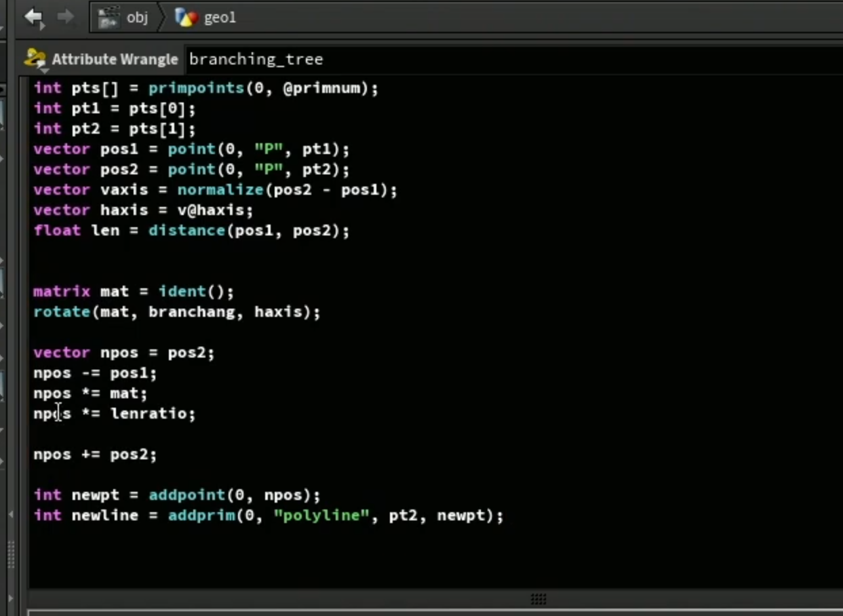Viewport: 843px width, 616px height.
Task: Go back with the left navigation arrow
Action: click(x=33, y=17)
